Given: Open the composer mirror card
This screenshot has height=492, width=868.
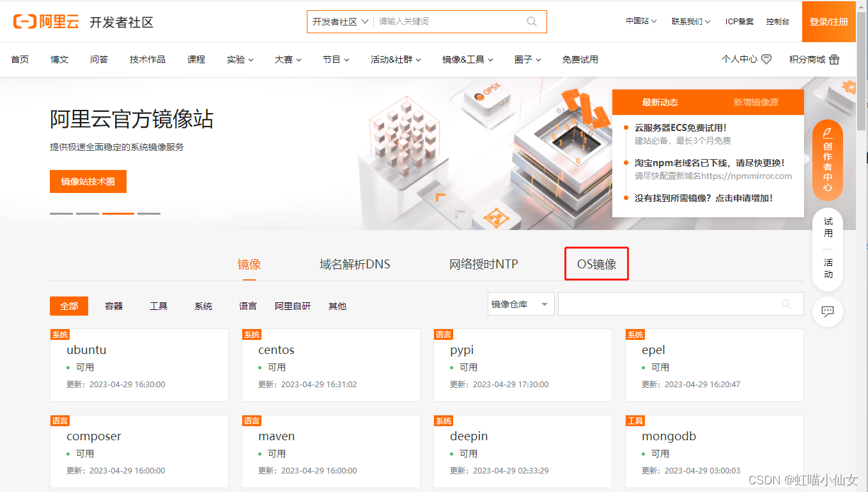Looking at the screenshot, I should [x=139, y=451].
